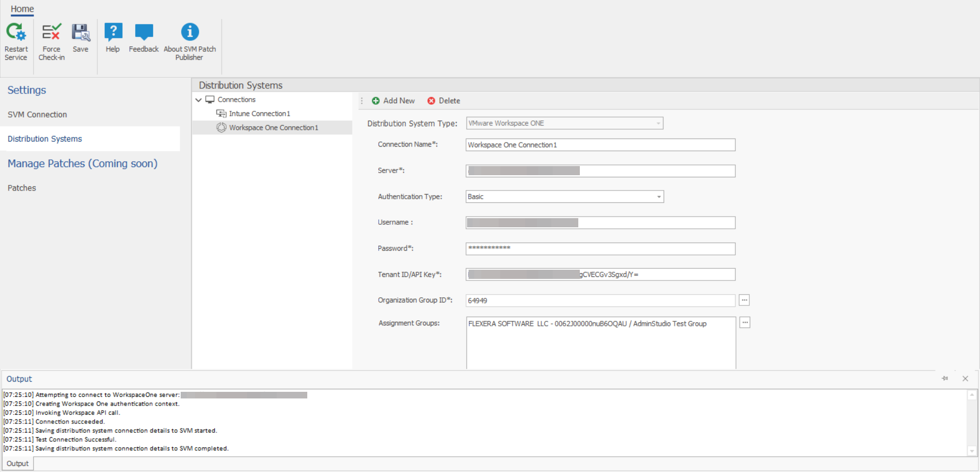Image resolution: width=980 pixels, height=472 pixels.
Task: Open the Distribution System Type dropdown
Action: (565, 123)
